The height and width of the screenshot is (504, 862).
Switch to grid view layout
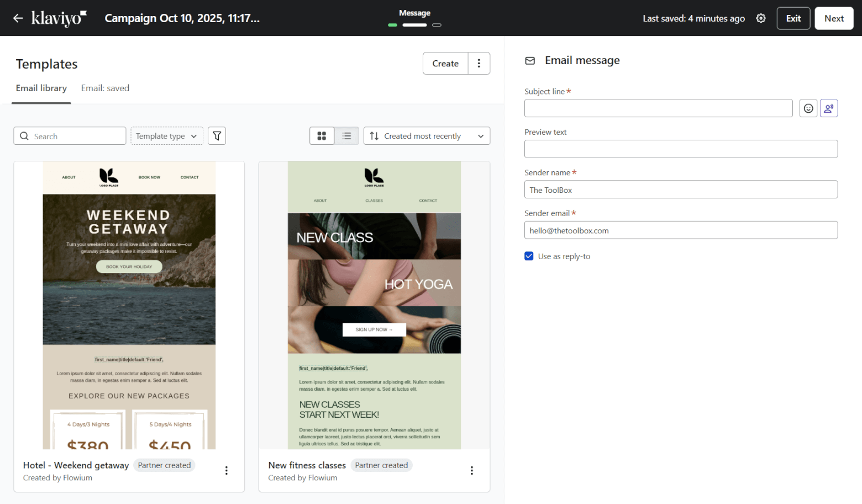coord(322,136)
